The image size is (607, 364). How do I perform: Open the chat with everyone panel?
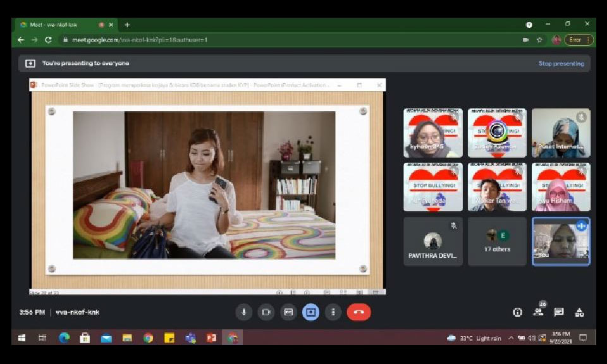click(x=559, y=312)
